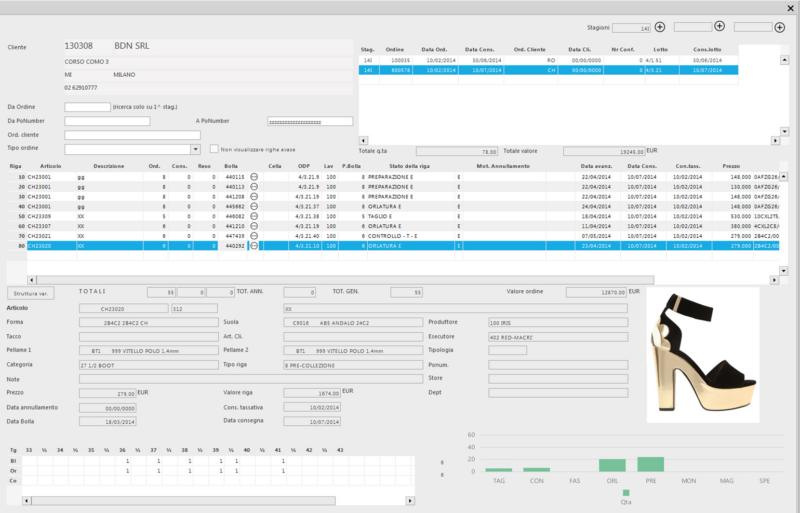800x513 pixels.
Task: Enable the Non visualizzare righe evase checkbox
Action: click(214, 149)
